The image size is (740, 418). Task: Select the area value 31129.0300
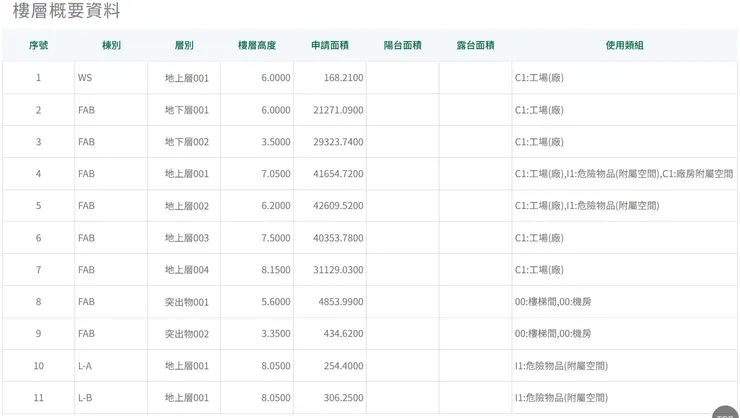(338, 270)
